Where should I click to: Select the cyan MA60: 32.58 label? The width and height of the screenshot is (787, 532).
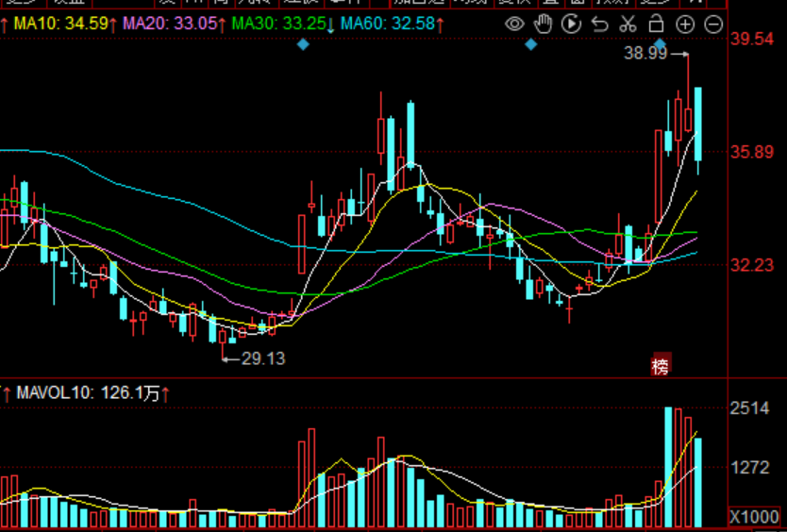click(x=388, y=24)
